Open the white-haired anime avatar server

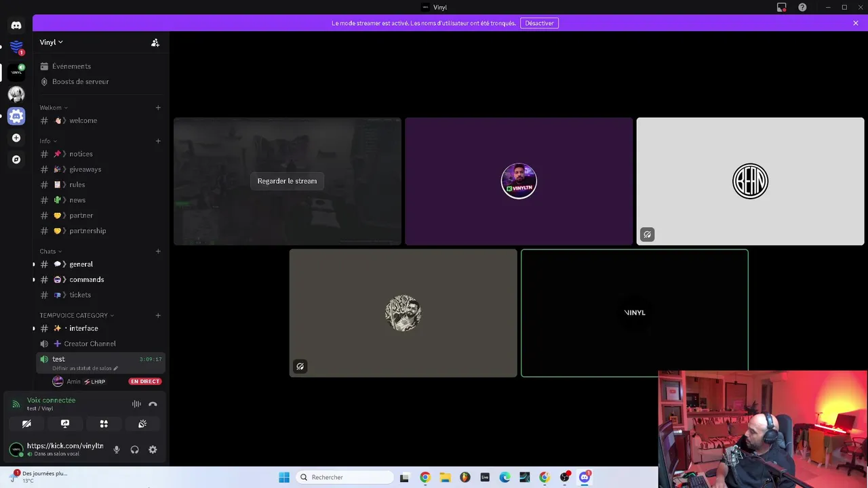(x=16, y=94)
